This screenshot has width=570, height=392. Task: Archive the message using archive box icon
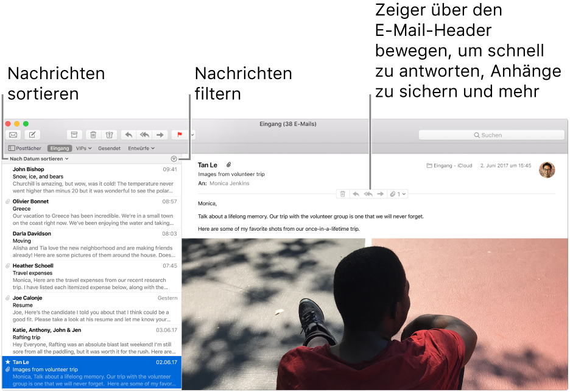(74, 135)
